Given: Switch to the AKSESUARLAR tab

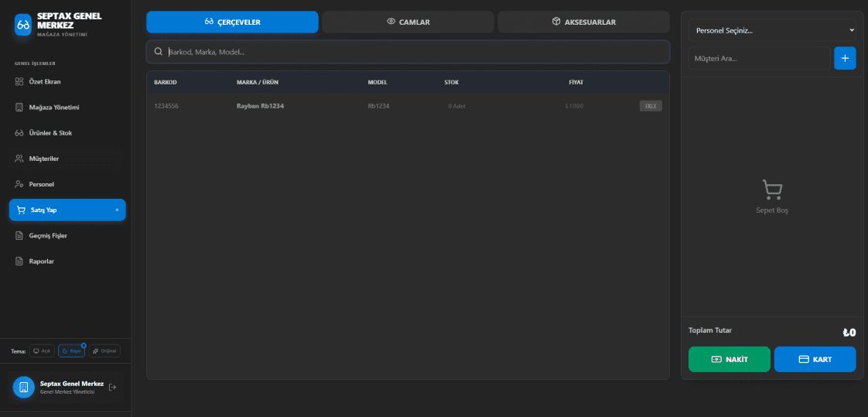Looking at the screenshot, I should tap(583, 22).
